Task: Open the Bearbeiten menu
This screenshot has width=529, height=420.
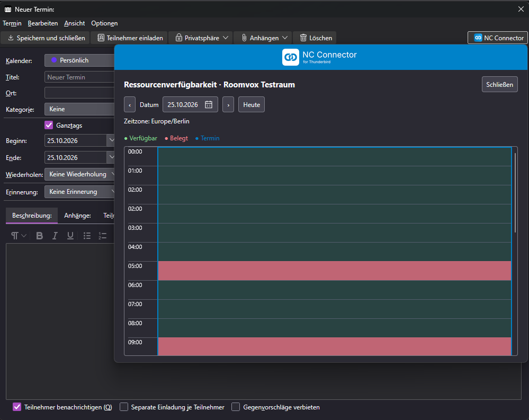Action: tap(43, 23)
